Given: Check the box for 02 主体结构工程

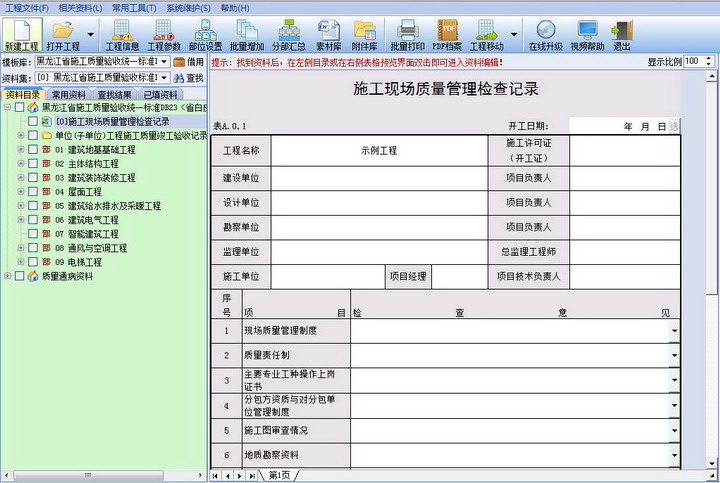Looking at the screenshot, I should (33, 164).
